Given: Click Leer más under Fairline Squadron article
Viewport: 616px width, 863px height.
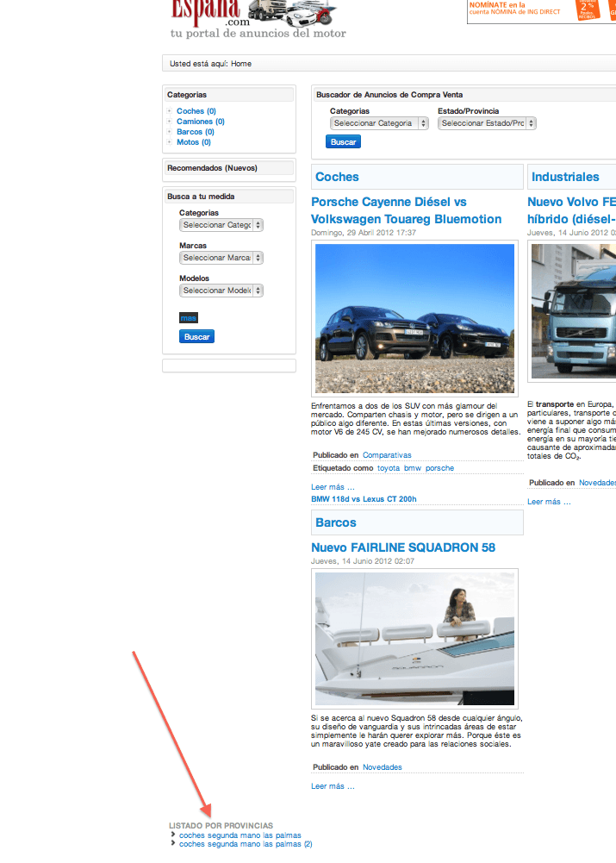Looking at the screenshot, I should click(x=333, y=786).
